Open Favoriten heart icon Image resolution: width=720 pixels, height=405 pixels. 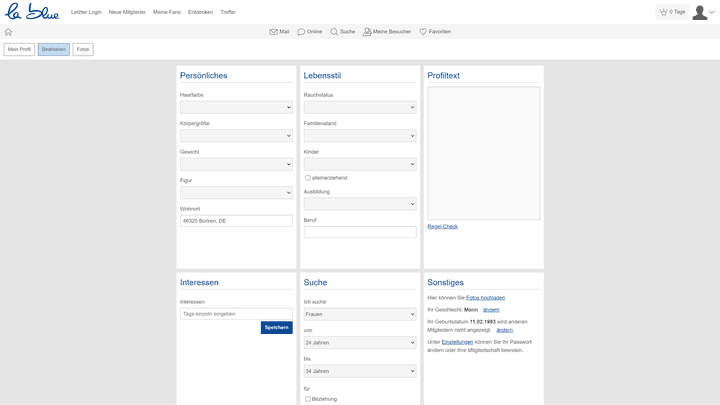[423, 32]
